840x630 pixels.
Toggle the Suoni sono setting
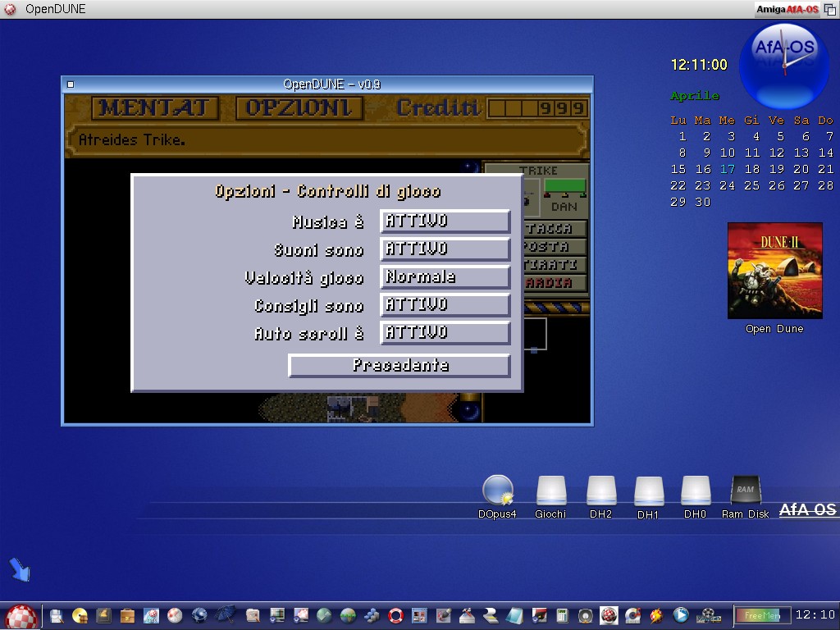click(x=445, y=249)
